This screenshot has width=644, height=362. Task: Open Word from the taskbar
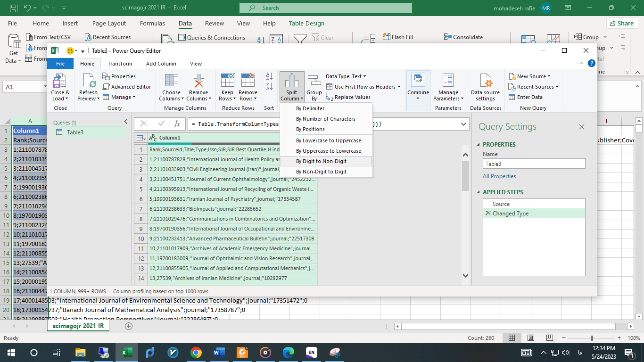coord(219,352)
